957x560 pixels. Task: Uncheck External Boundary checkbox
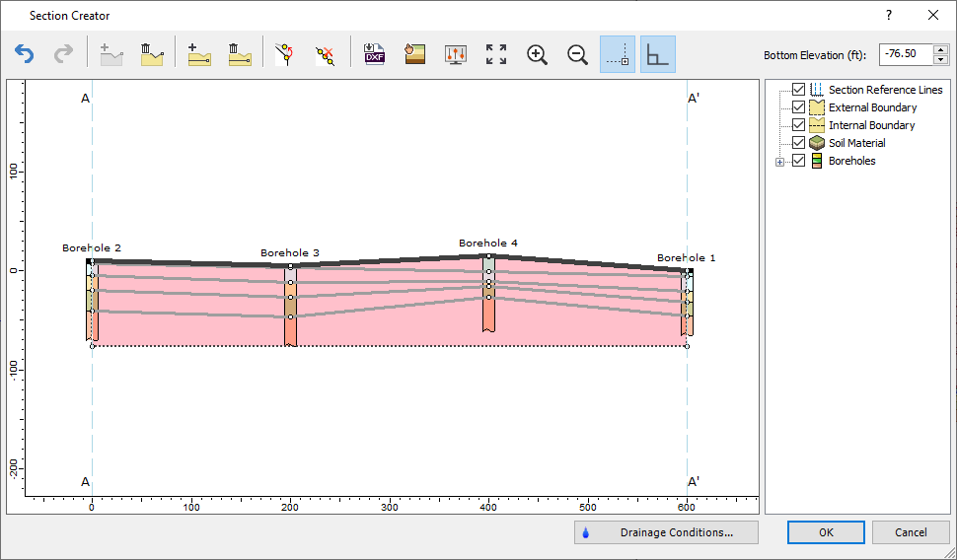coord(798,107)
